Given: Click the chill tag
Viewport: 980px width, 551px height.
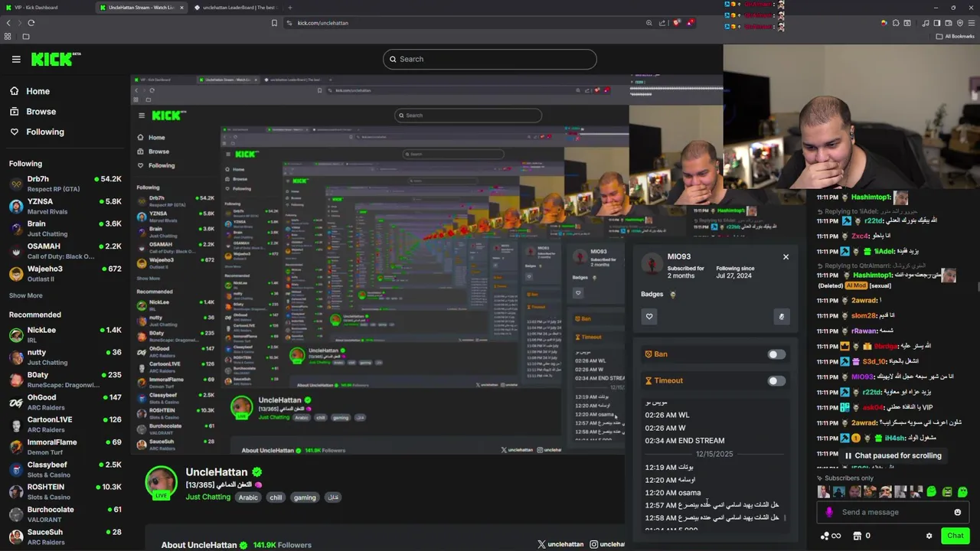Looking at the screenshot, I should [276, 497].
